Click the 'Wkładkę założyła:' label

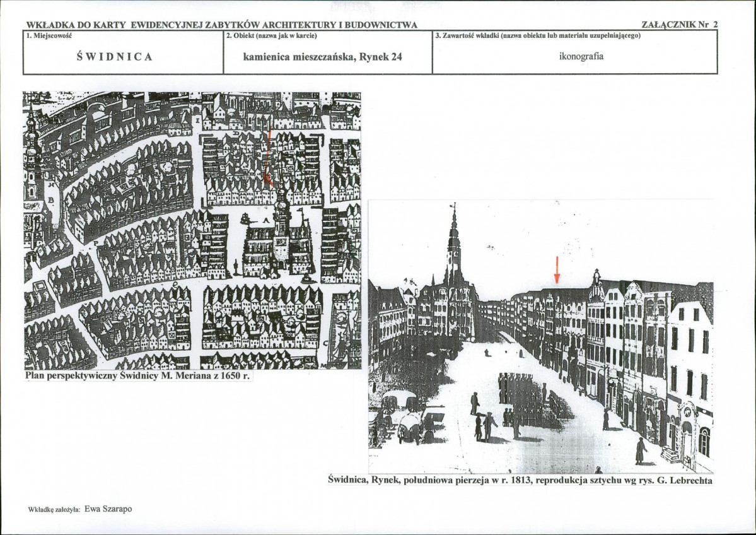tap(54, 509)
